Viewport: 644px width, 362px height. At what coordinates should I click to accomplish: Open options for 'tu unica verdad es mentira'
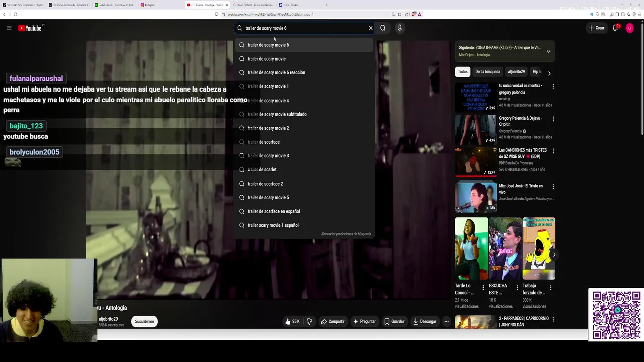[x=553, y=86]
